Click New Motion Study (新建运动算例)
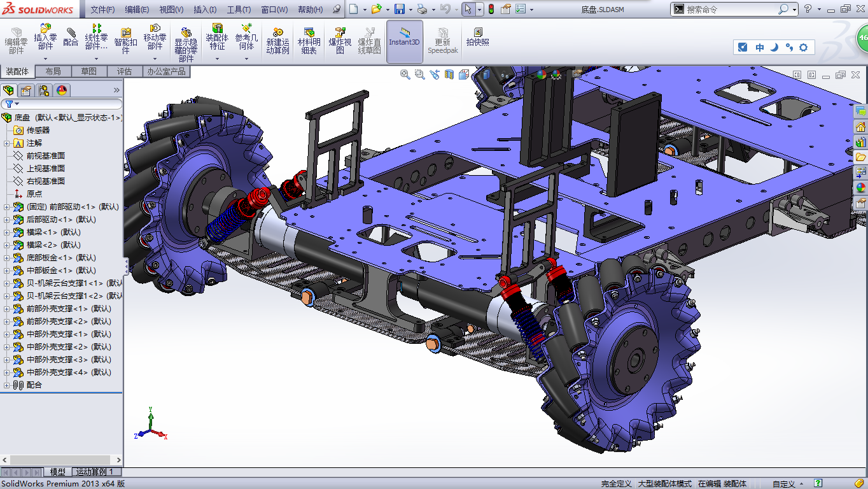The height and width of the screenshot is (489, 868). pyautogui.click(x=277, y=41)
